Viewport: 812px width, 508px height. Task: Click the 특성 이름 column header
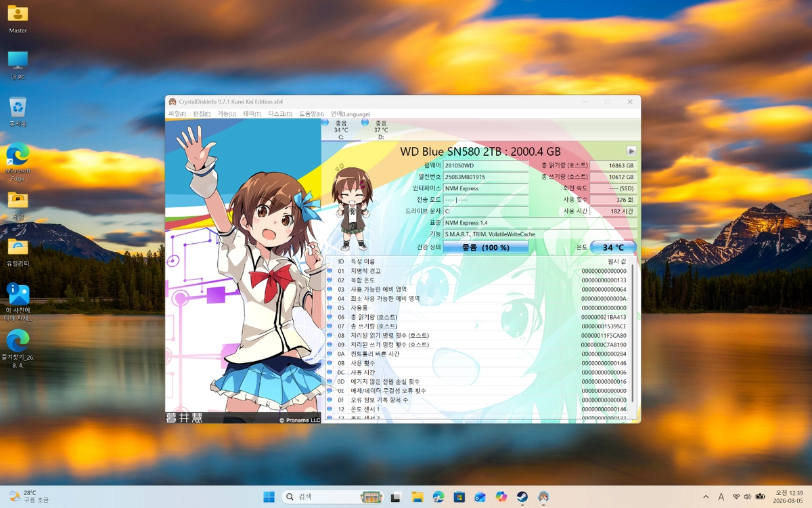pos(363,261)
